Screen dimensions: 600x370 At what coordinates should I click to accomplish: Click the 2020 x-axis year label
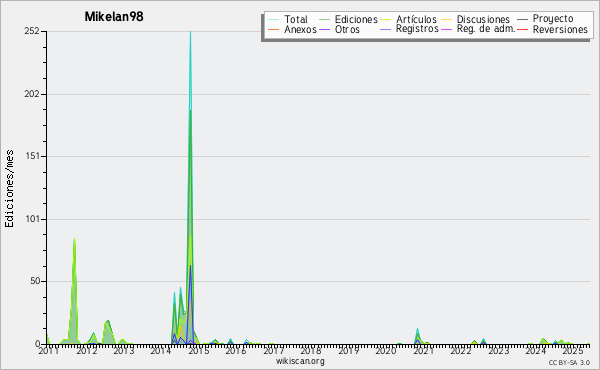click(x=386, y=350)
